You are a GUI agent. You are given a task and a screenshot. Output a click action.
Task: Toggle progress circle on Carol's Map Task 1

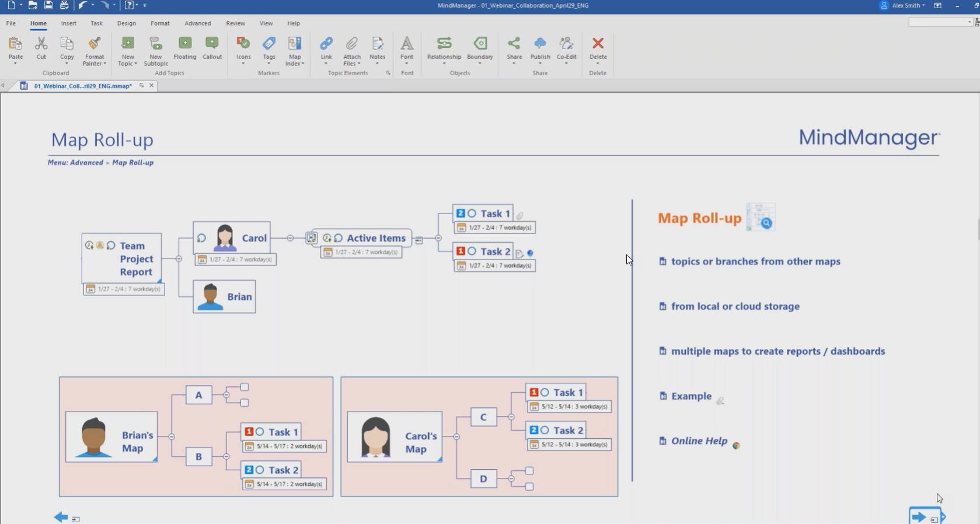pos(545,393)
